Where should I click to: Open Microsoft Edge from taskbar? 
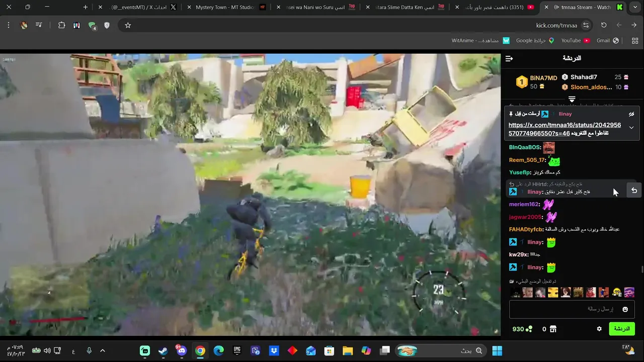218,350
